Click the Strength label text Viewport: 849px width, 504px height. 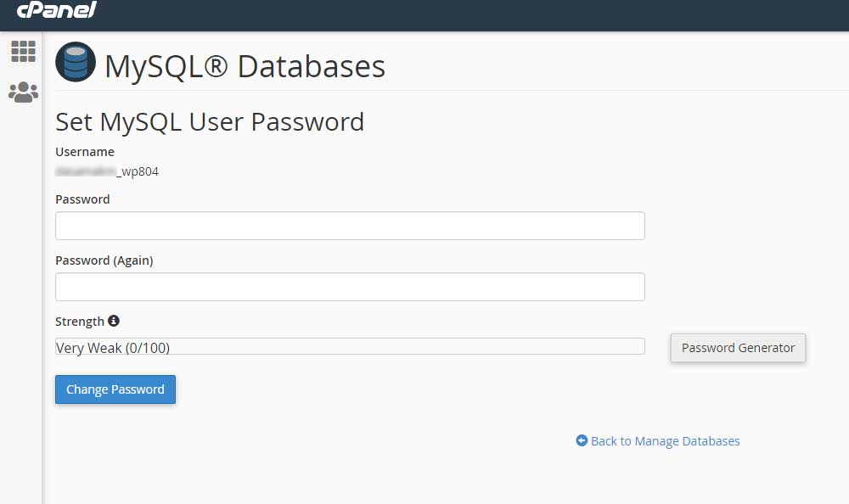coord(80,322)
